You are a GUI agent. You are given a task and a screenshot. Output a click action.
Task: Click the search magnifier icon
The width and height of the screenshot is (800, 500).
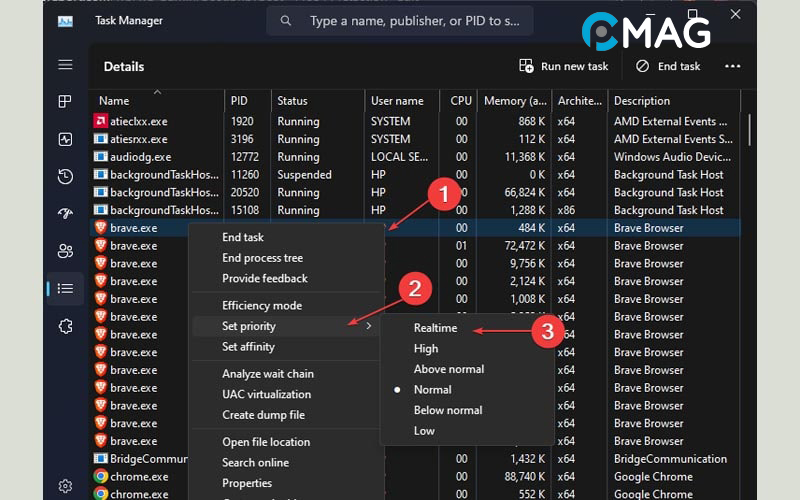pyautogui.click(x=286, y=21)
